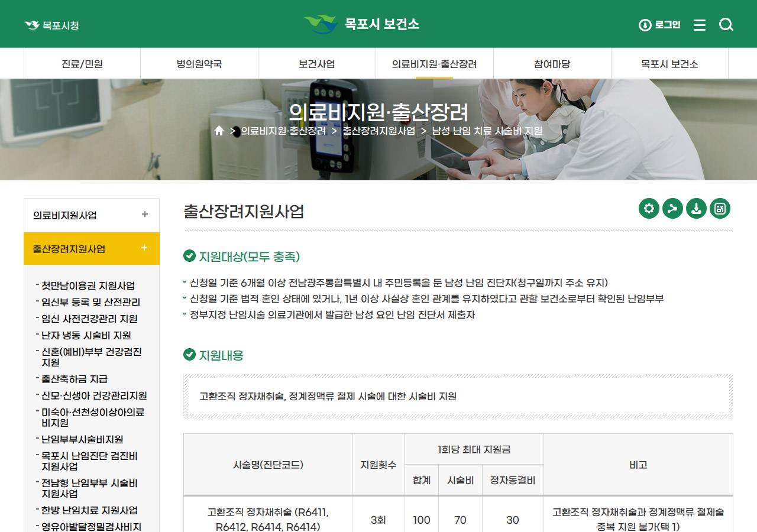Open 목포시 난임진단 검진비 지원사업 link

[89, 461]
